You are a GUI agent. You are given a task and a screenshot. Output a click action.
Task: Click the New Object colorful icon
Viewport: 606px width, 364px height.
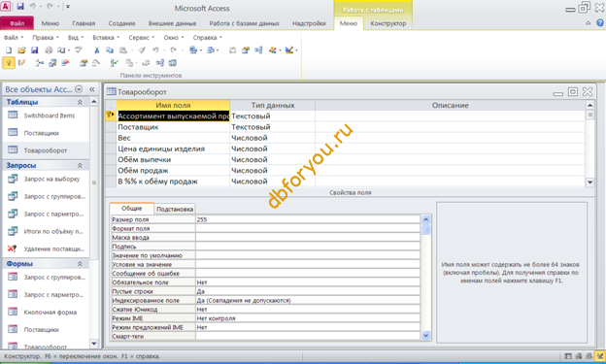[x=273, y=50]
